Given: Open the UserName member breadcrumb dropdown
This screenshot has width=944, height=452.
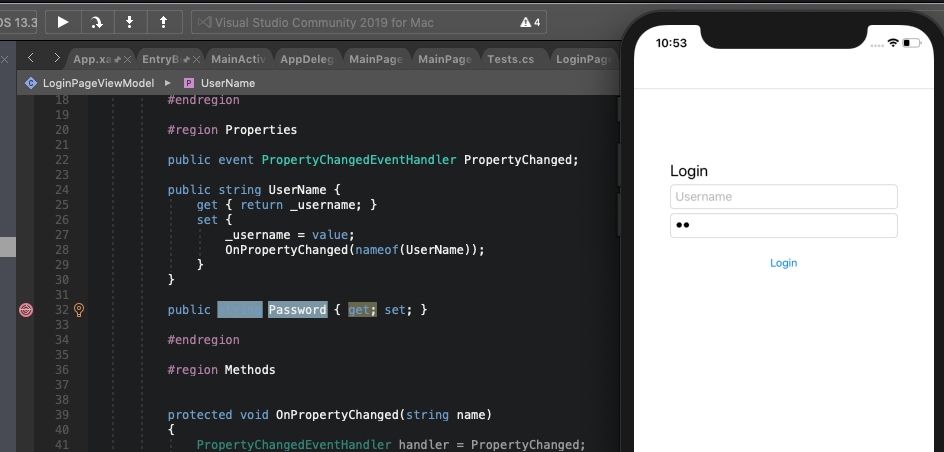Looking at the screenshot, I should click(228, 83).
